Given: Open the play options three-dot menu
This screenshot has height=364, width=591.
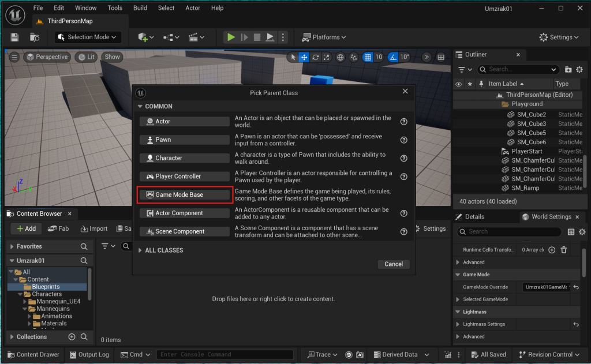Looking at the screenshot, I should click(x=283, y=37).
